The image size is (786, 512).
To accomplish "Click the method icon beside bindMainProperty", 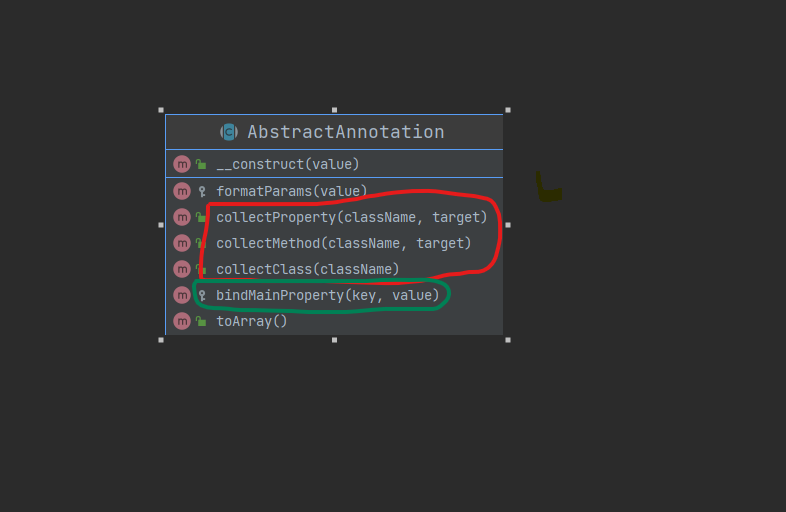I will 181,295.
